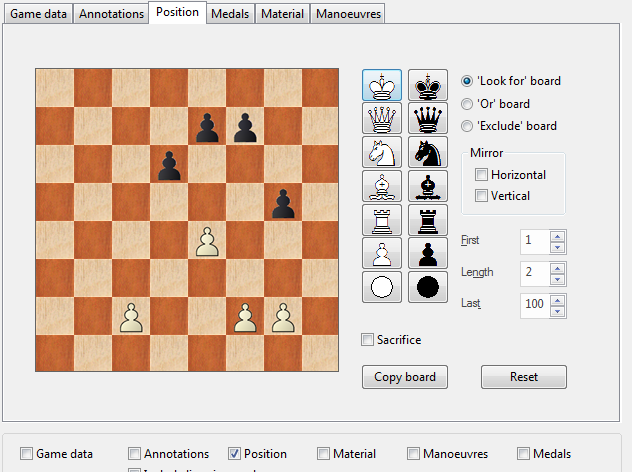Switch to the Annotations tab

point(111,14)
